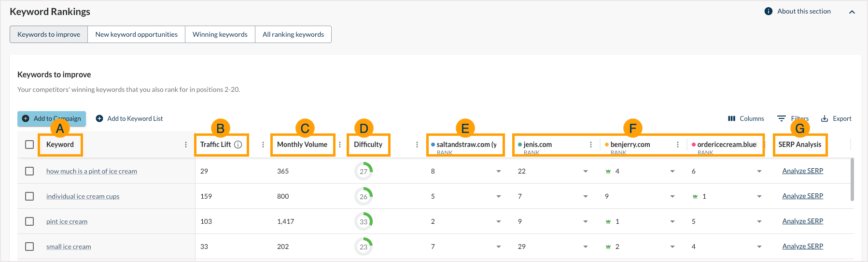The width and height of the screenshot is (868, 262).
Task: Toggle the select-all checkbox in header
Action: tap(29, 145)
